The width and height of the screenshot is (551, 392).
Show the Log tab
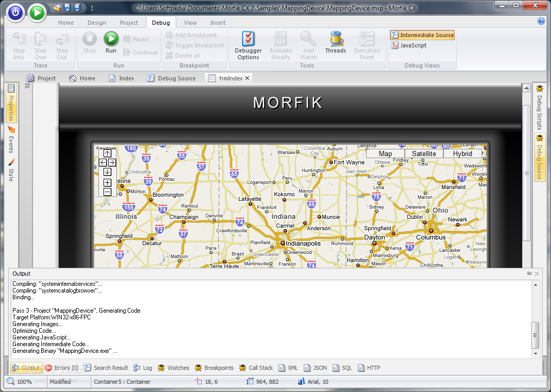[x=143, y=368]
